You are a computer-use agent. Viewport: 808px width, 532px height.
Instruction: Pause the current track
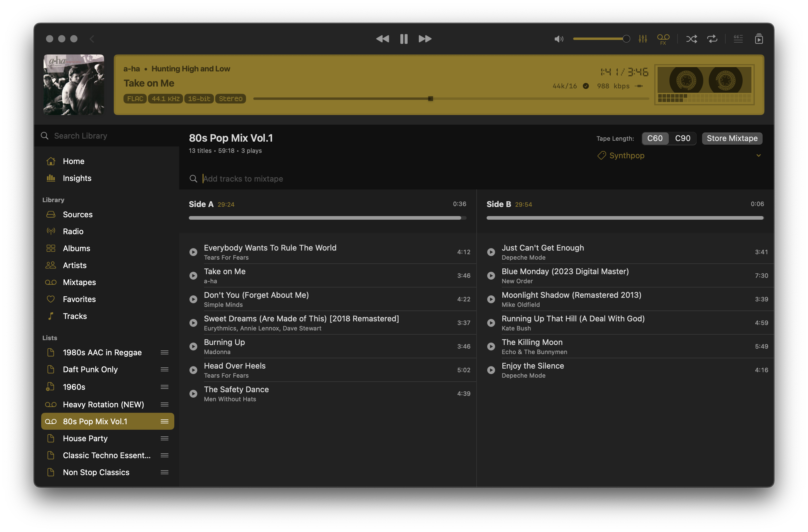[404, 39]
